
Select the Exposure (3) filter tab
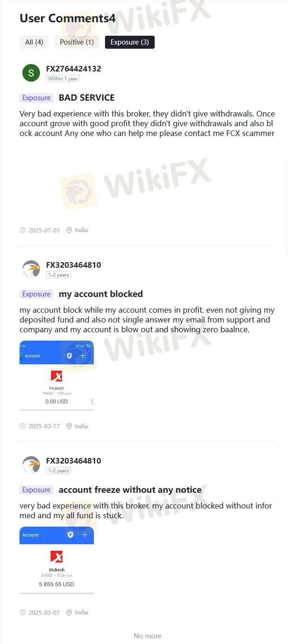tap(130, 42)
